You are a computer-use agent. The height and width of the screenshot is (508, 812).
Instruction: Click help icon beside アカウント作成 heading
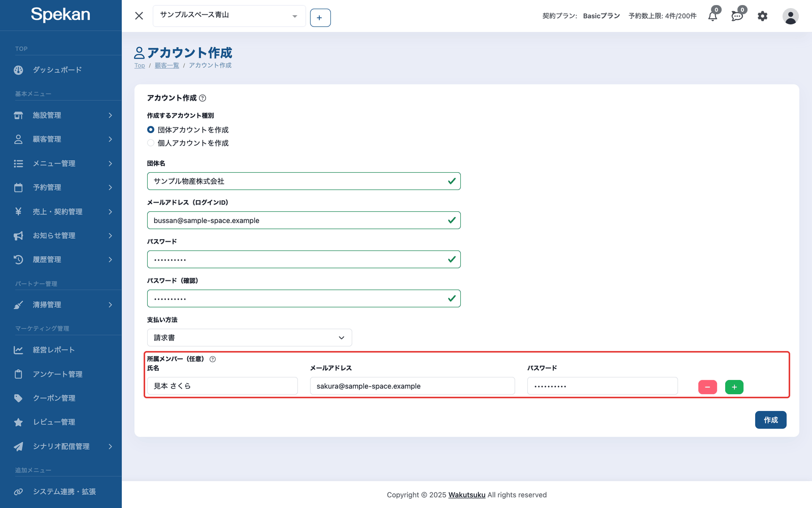[202, 98]
